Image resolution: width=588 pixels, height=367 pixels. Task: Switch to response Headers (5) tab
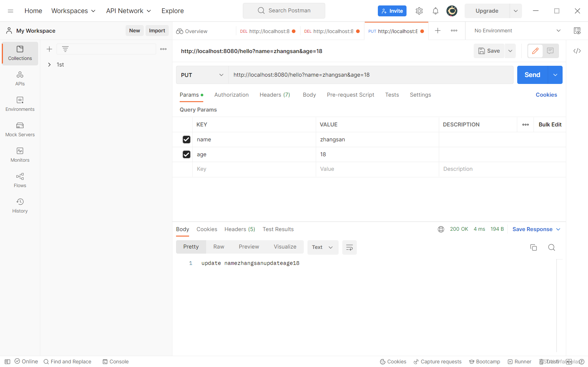pos(240,229)
